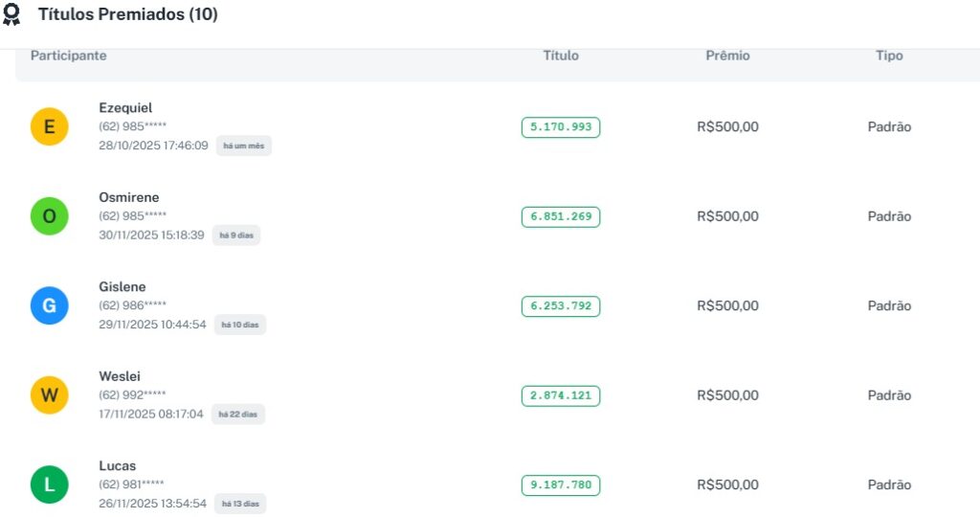Select title badge 2.874.121
980x517 pixels.
coord(561,395)
